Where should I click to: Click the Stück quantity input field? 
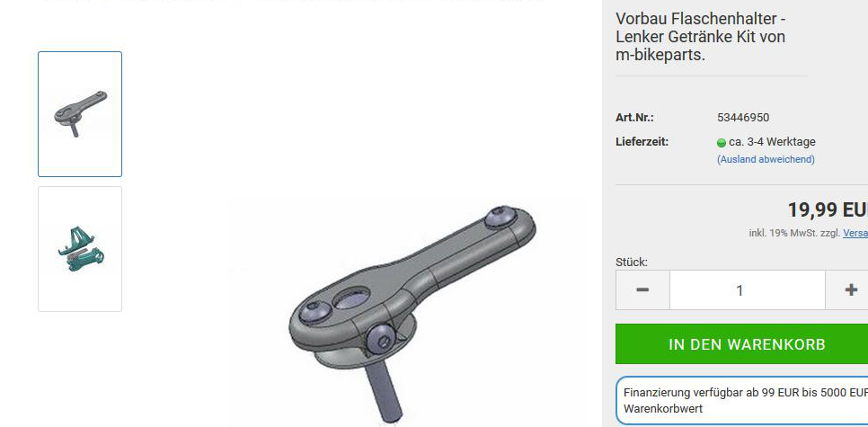pos(748,290)
